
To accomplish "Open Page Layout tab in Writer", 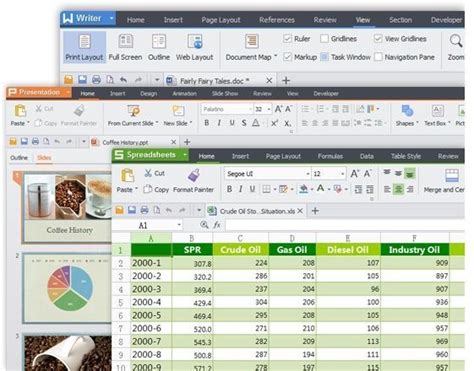I will [221, 20].
